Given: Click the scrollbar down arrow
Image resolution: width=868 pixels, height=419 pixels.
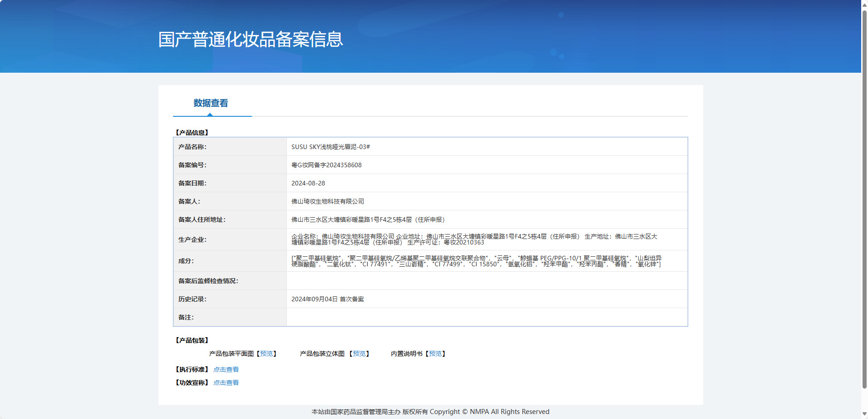Looking at the screenshot, I should point(864,414).
